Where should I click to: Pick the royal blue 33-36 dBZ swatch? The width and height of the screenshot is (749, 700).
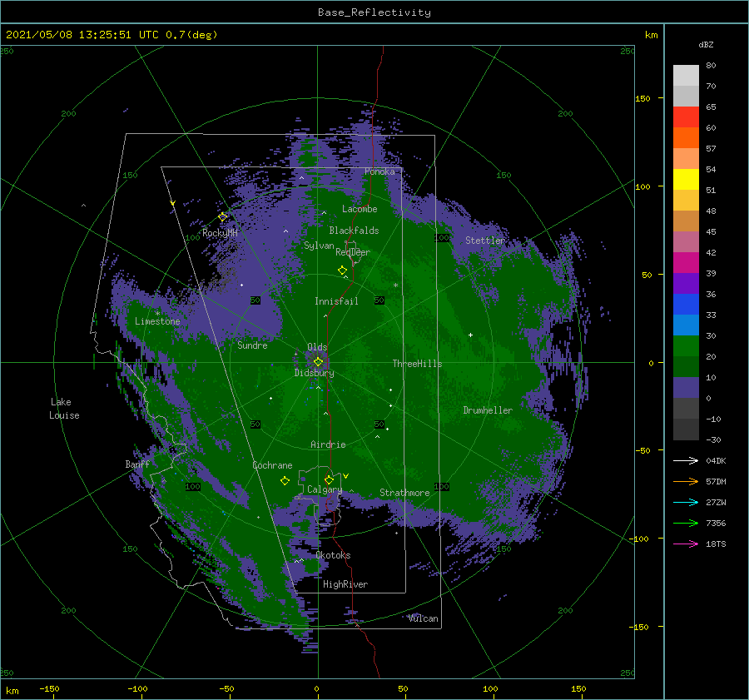[x=686, y=305]
